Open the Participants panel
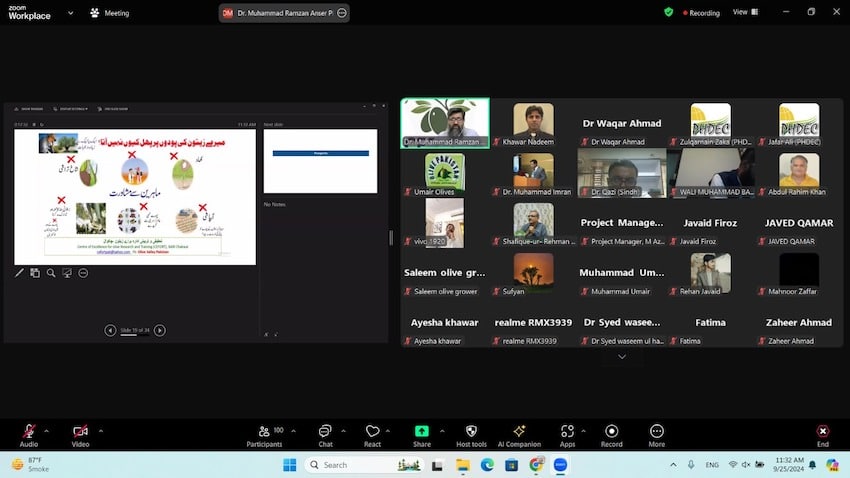Screen dimensions: 850x478 click(x=264, y=431)
